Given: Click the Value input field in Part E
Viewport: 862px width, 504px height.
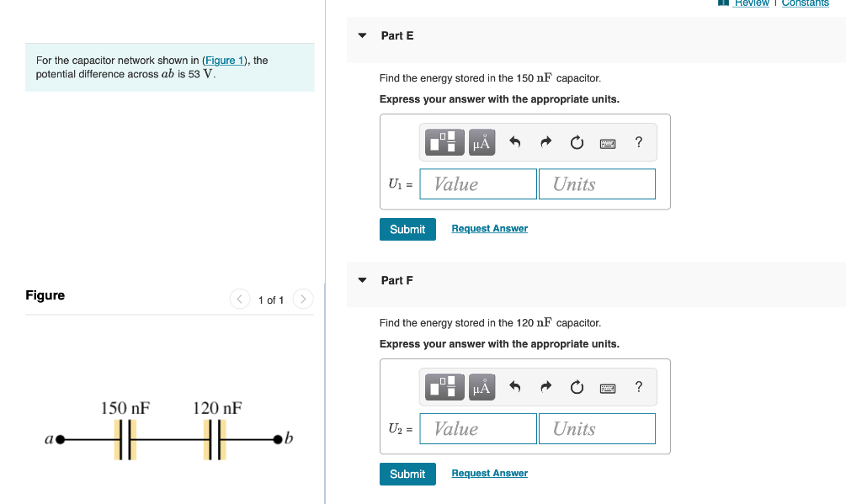Looking at the screenshot, I should [x=477, y=183].
